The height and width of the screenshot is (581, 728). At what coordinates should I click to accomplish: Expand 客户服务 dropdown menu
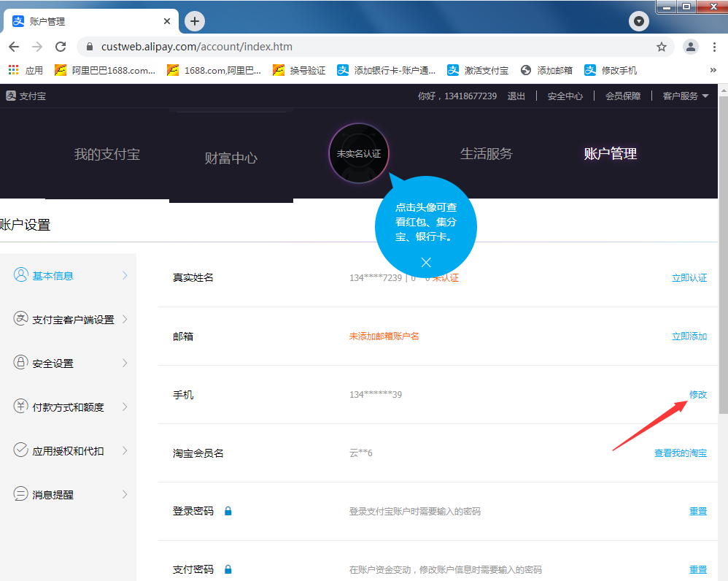pos(686,96)
